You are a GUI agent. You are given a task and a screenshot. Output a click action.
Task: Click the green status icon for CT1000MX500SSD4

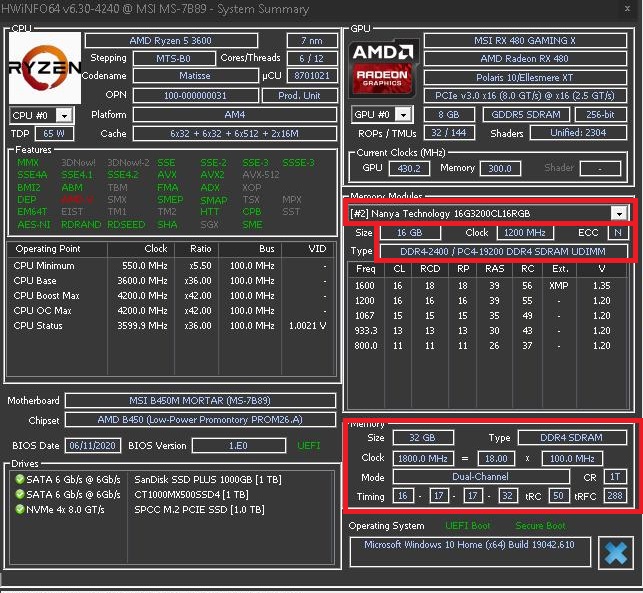point(19,494)
